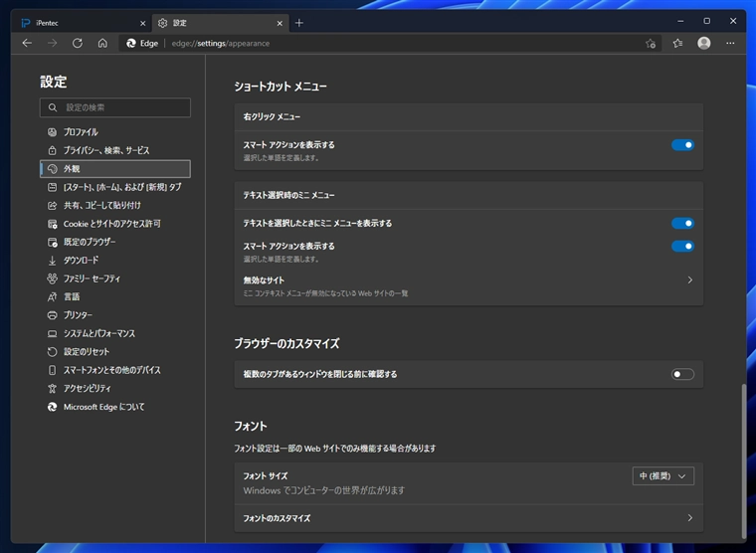Open 設定のリセット page

click(115, 352)
